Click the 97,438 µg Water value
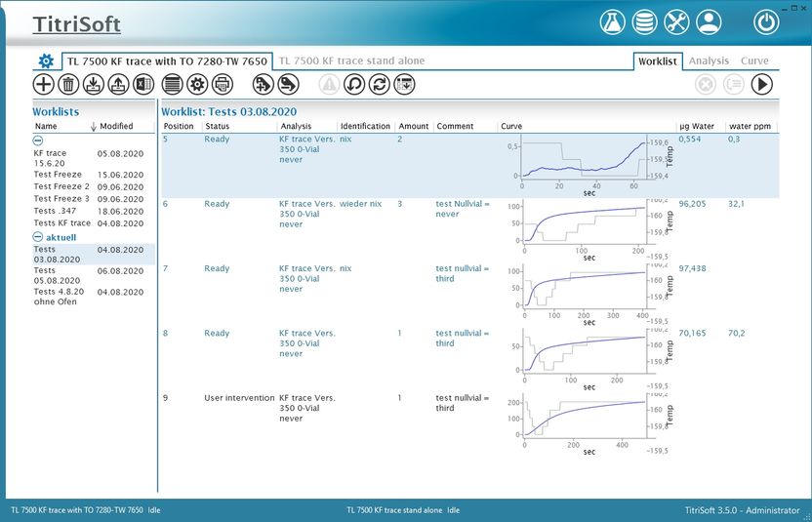 pyautogui.click(x=692, y=268)
